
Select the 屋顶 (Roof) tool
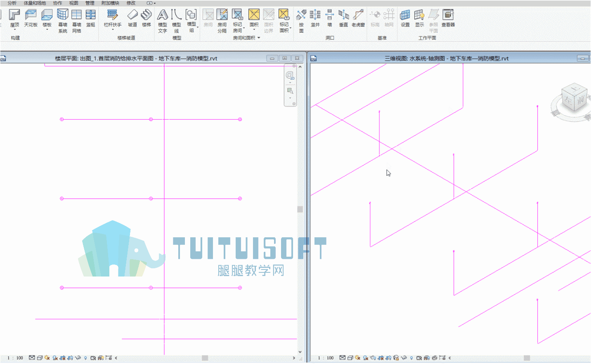click(x=14, y=19)
